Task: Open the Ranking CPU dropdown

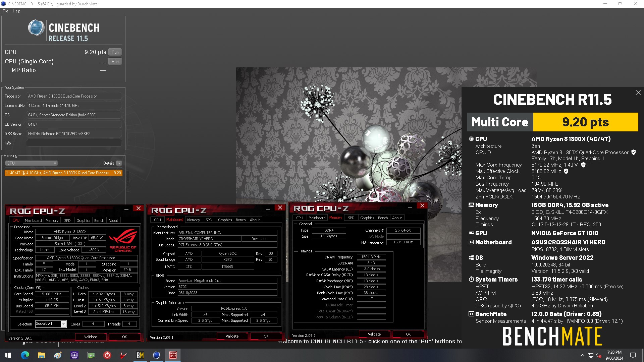Action: (31, 163)
